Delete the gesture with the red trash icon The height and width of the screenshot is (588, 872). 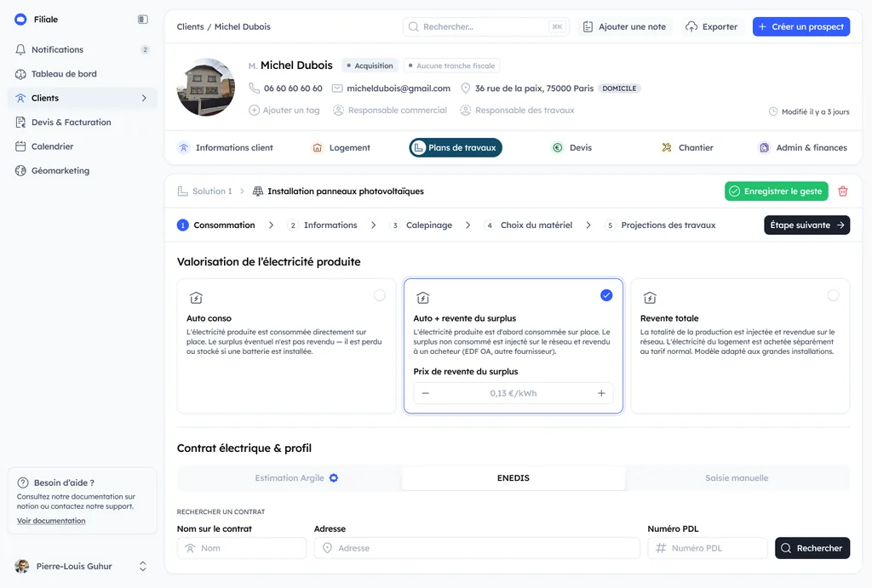tap(842, 191)
